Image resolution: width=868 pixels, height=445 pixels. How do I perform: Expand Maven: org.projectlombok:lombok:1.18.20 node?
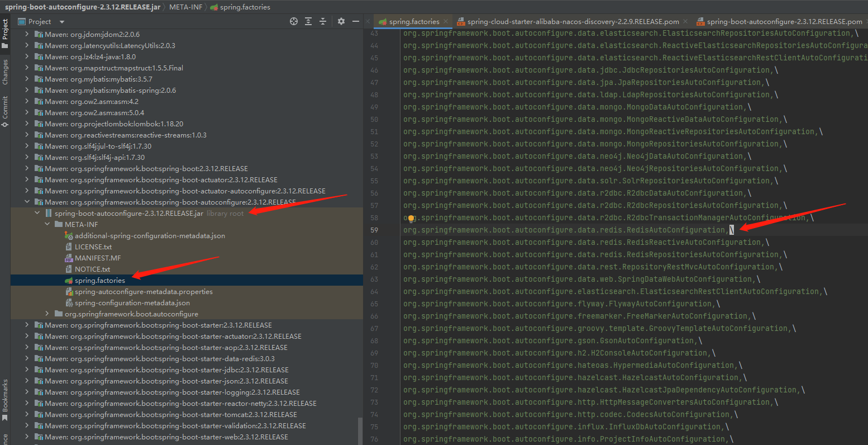pyautogui.click(x=27, y=124)
